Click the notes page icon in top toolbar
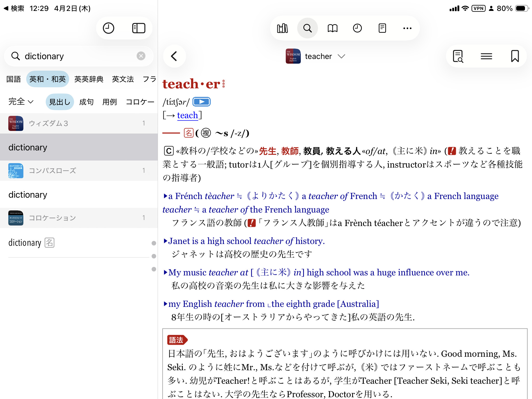Screen dimensions: 532x399 [382, 28]
